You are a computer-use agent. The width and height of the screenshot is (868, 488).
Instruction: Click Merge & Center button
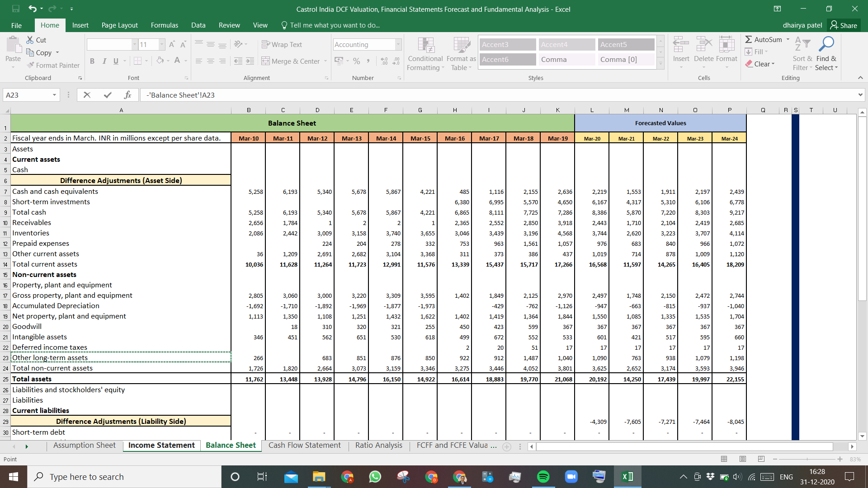[x=291, y=61]
